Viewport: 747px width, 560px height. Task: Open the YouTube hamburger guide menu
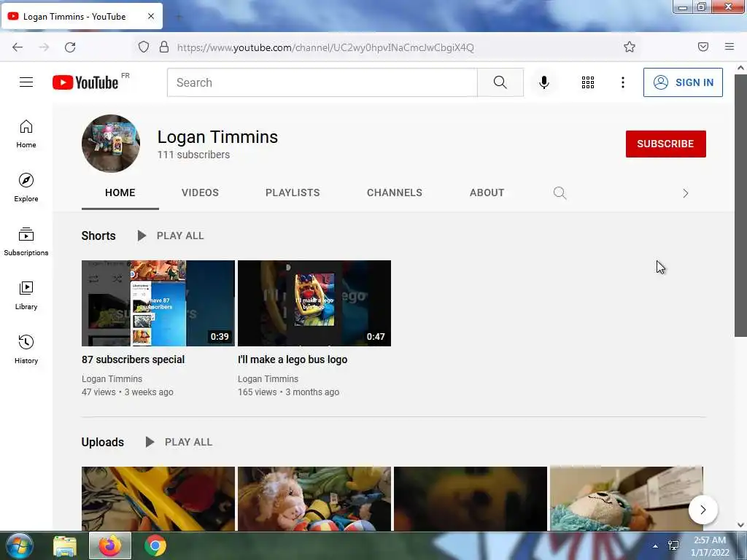pos(26,82)
